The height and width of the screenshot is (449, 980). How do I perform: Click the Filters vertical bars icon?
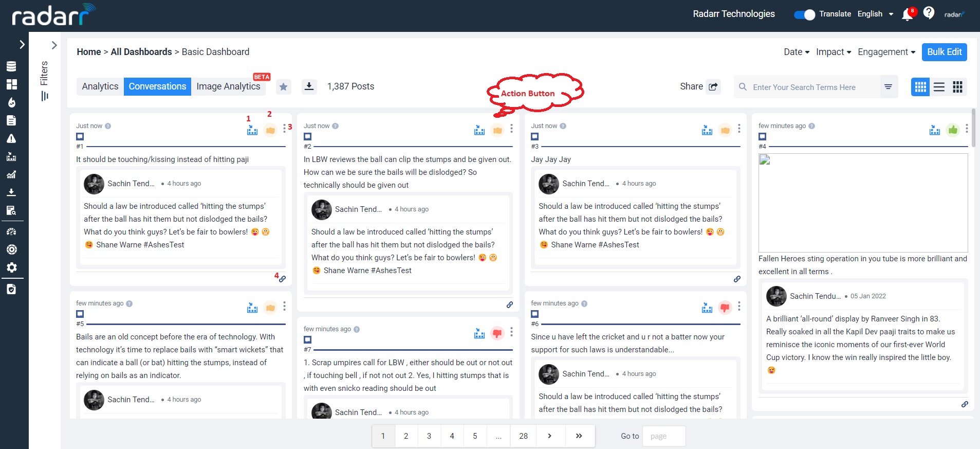[x=45, y=96]
